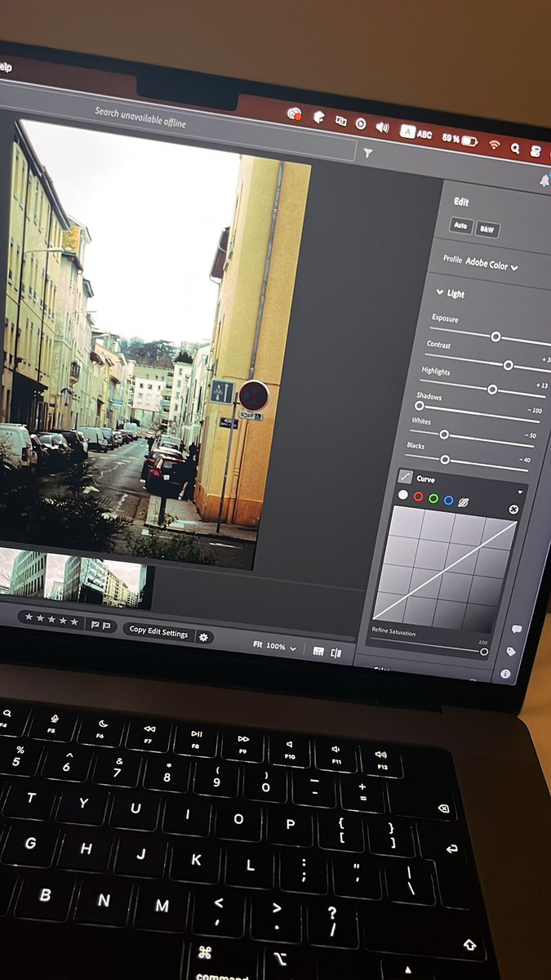Viewport: 551px width, 980px height.
Task: Click Copy Edit Settings button
Action: coord(158,632)
